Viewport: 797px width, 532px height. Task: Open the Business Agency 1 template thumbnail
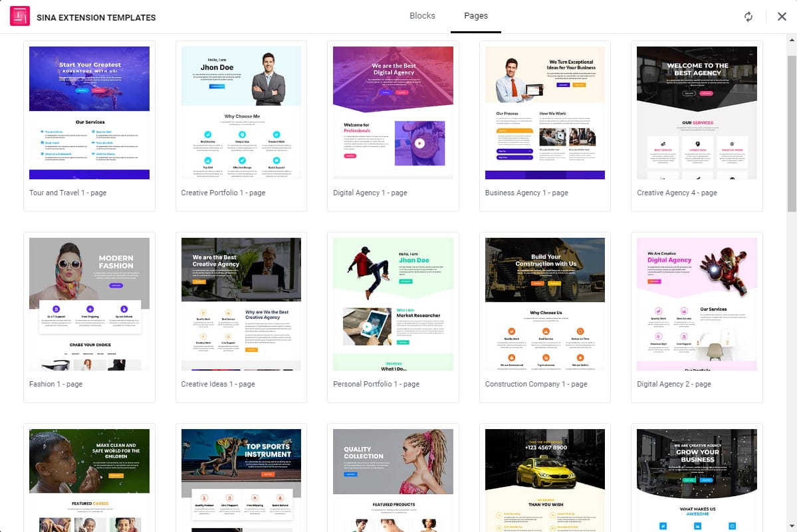point(545,113)
